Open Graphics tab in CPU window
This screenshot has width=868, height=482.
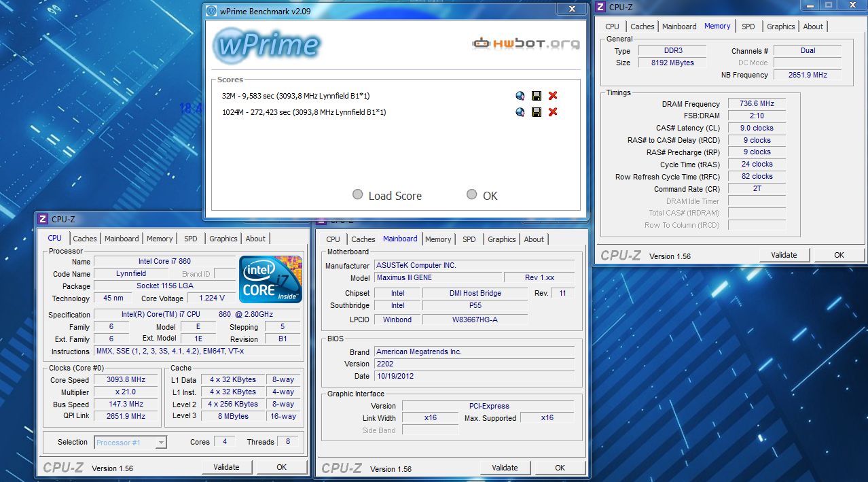pos(223,239)
